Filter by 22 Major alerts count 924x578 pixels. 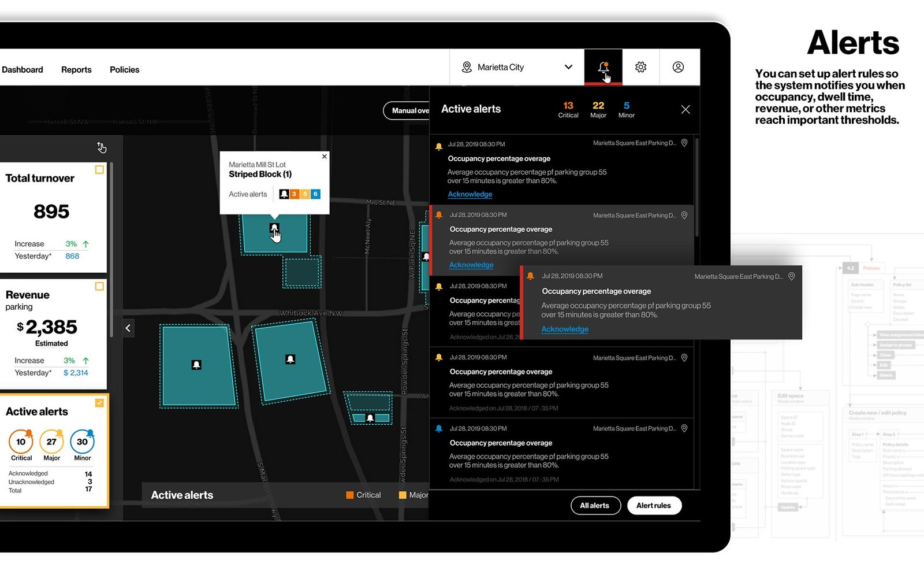click(598, 109)
